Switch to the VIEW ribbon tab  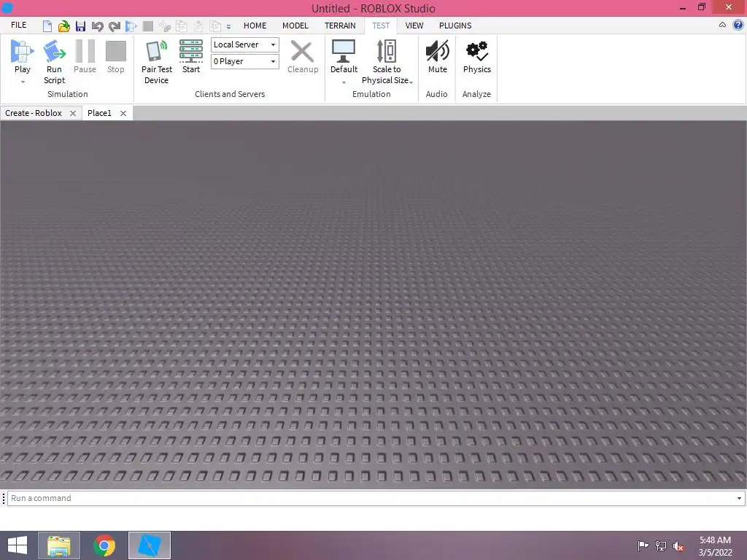414,26
